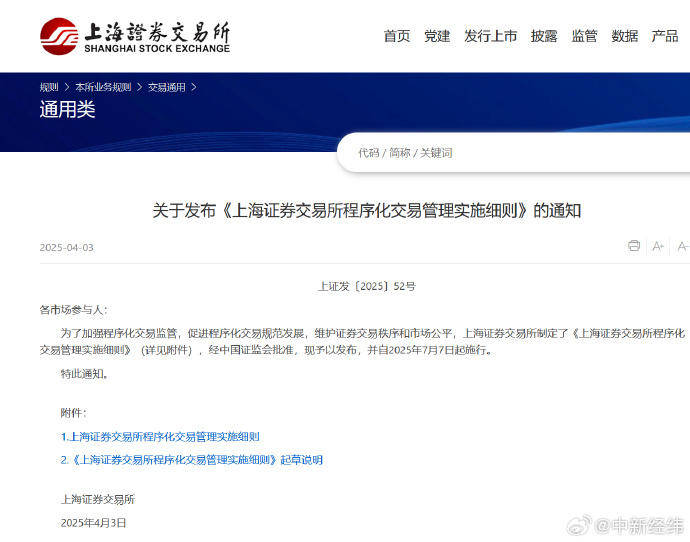The image size is (690, 542).
Task: Open the 首页 menu item
Action: (x=396, y=36)
